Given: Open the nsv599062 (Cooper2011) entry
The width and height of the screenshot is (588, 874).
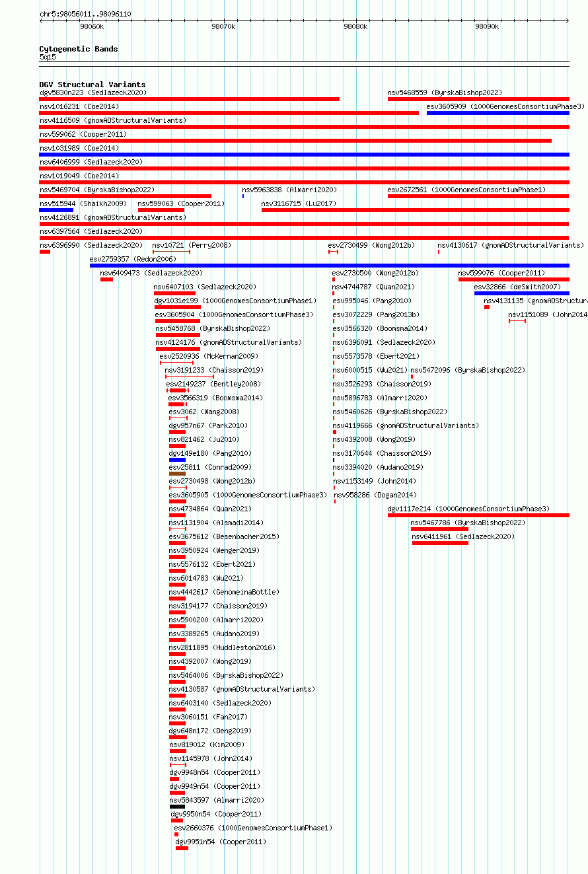Looking at the screenshot, I should tap(83, 135).
